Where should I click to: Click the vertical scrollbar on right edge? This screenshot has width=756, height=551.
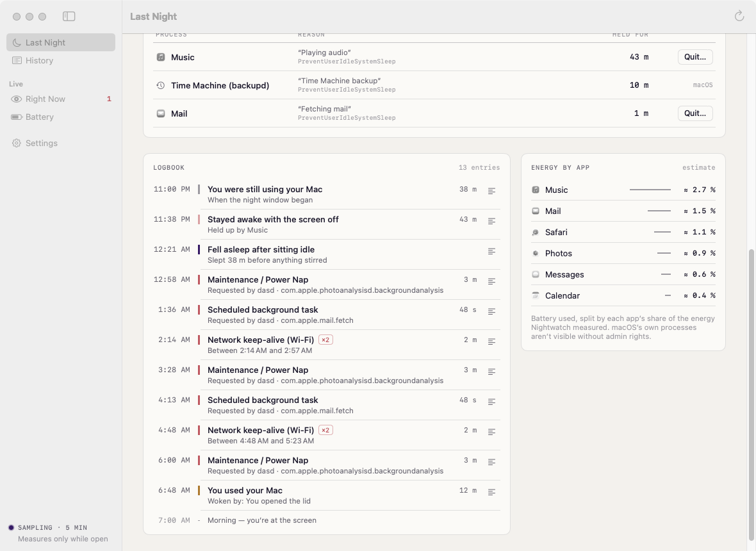(751, 394)
